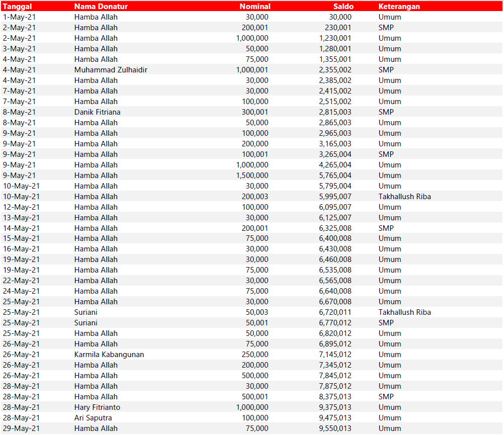The width and height of the screenshot is (504, 435).
Task: Click the 29-May-21 date cell
Action: (21, 428)
